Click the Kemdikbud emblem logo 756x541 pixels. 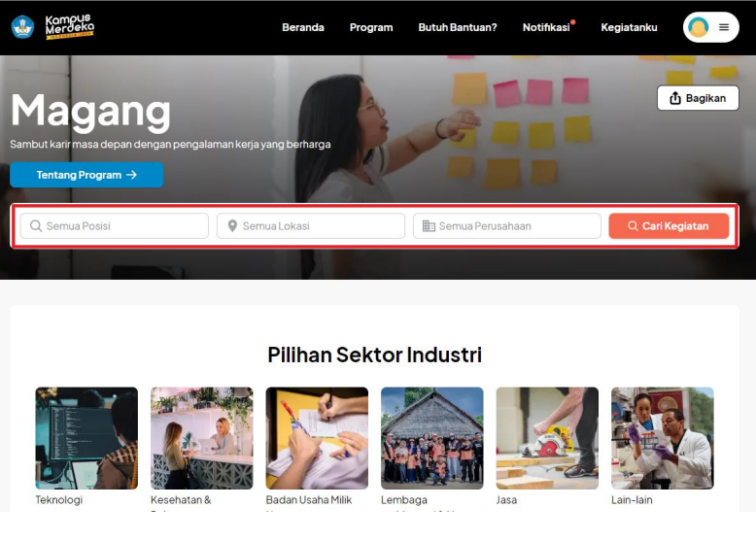pos(22,27)
